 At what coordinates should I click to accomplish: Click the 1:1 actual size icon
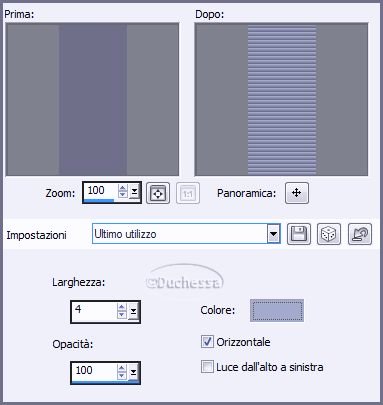click(188, 193)
